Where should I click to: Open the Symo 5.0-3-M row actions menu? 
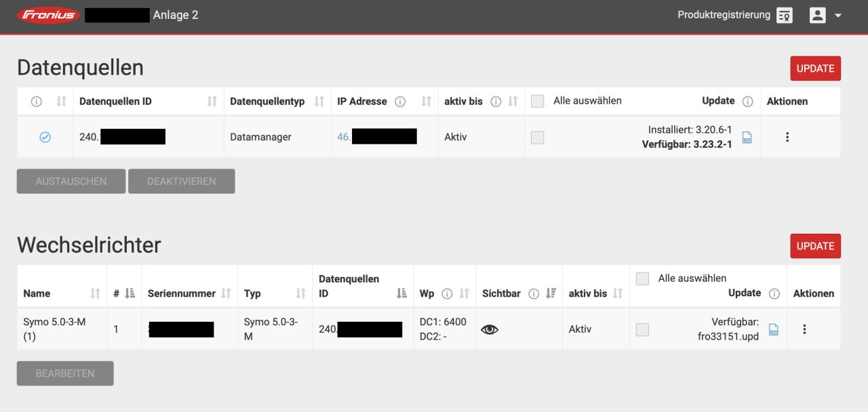pyautogui.click(x=805, y=329)
